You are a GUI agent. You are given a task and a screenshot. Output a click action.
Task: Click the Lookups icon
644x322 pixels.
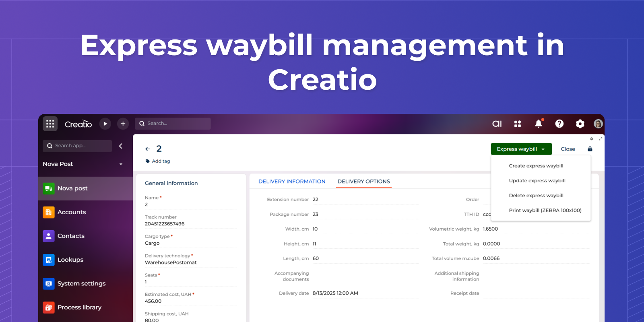tap(49, 260)
